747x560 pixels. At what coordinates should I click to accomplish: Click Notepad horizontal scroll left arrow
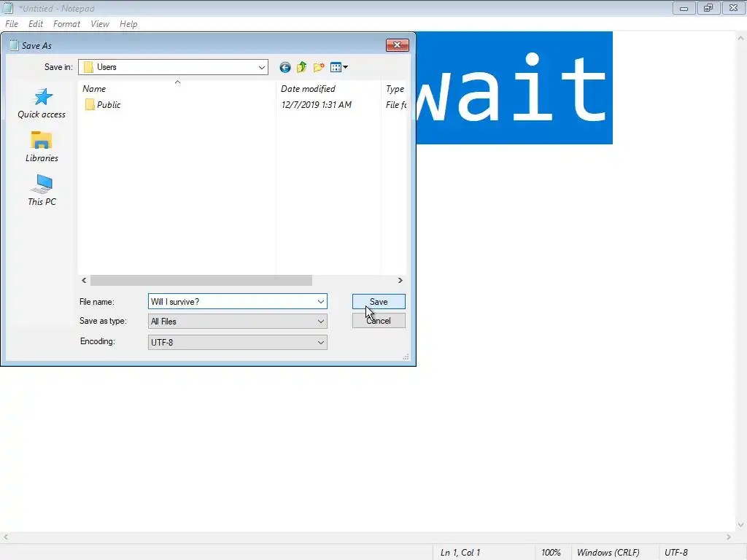6,537
